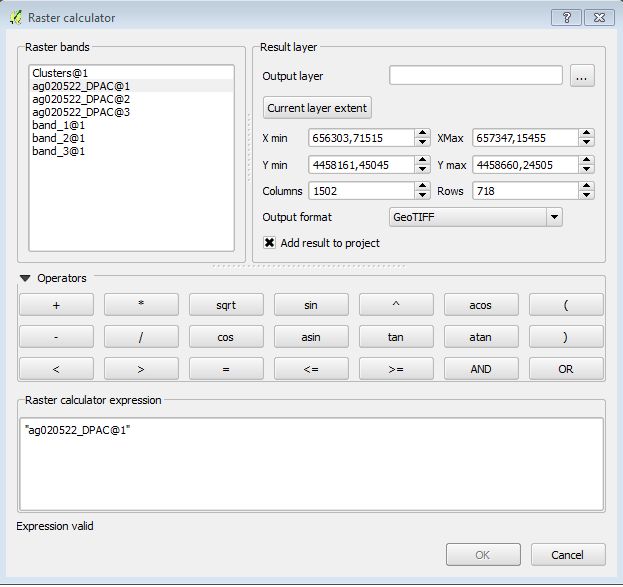Insert a closing parenthesis

point(566,337)
